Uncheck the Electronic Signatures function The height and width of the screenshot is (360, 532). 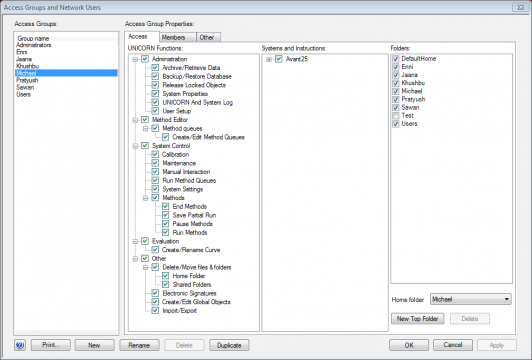(x=155, y=293)
